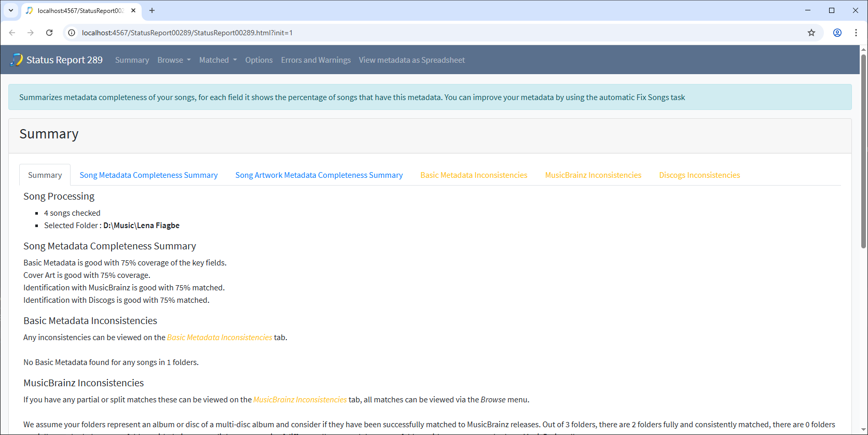
Task: Close the StatusReport browser tab
Action: point(133,10)
